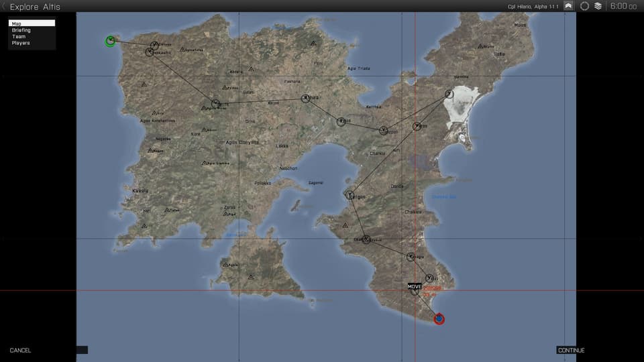Click the Neochori town label
This screenshot has height=362, width=644.
[288, 168]
